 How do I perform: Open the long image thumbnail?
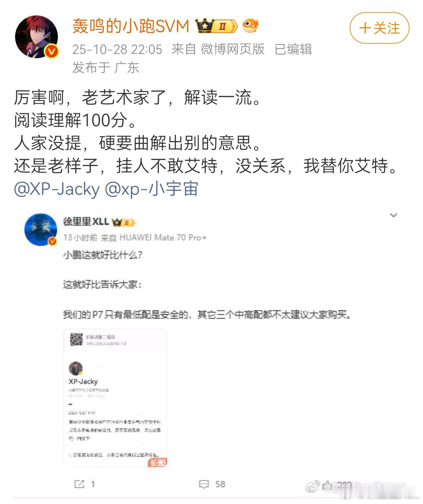(x=115, y=398)
